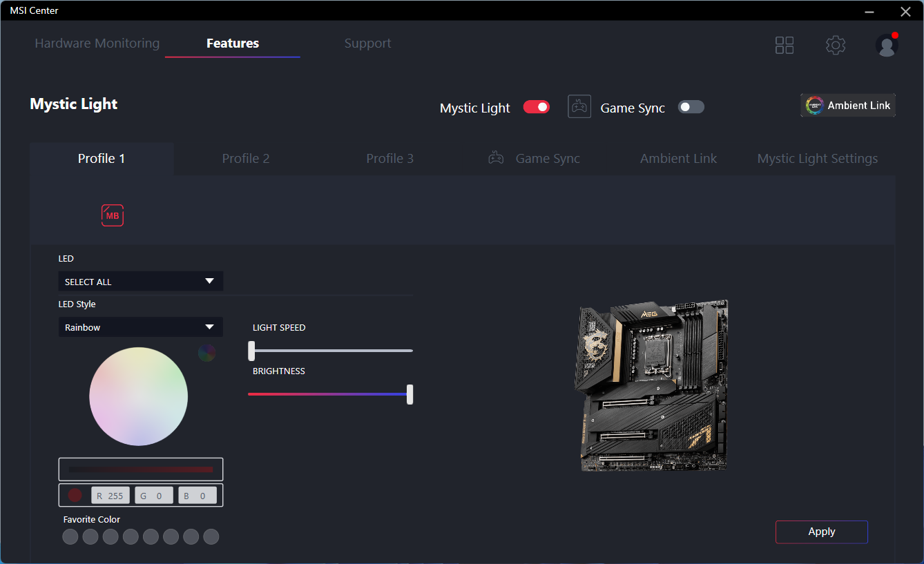924x564 pixels.
Task: Open the user account profile icon
Action: [x=887, y=45]
